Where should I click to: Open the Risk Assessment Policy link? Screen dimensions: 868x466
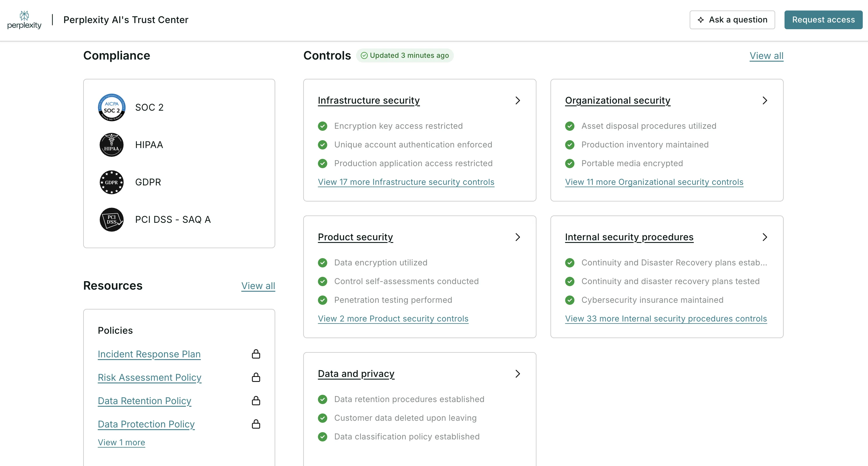[x=150, y=377]
